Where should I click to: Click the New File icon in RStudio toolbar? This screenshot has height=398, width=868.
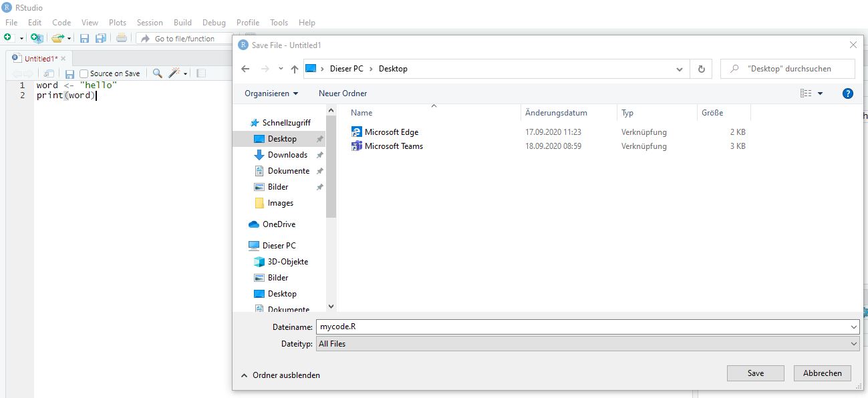8,38
